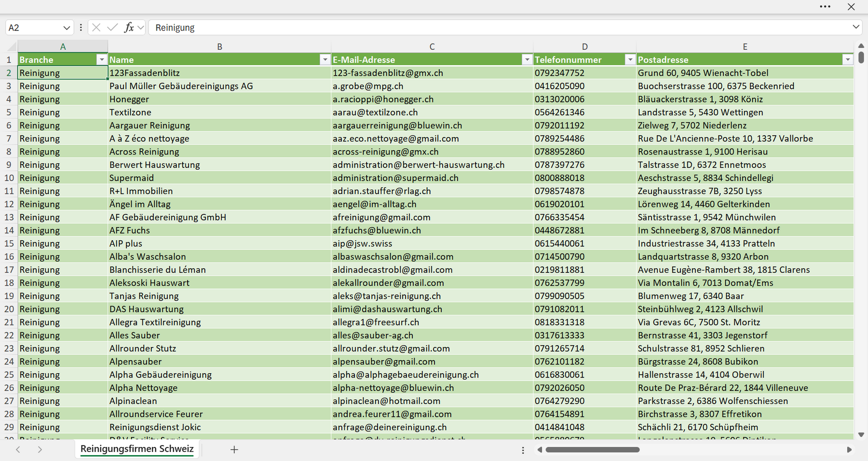Viewport: 868px width, 461px height.
Task: Select email administration@berwert-hauswartung.ch
Action: point(432,165)
